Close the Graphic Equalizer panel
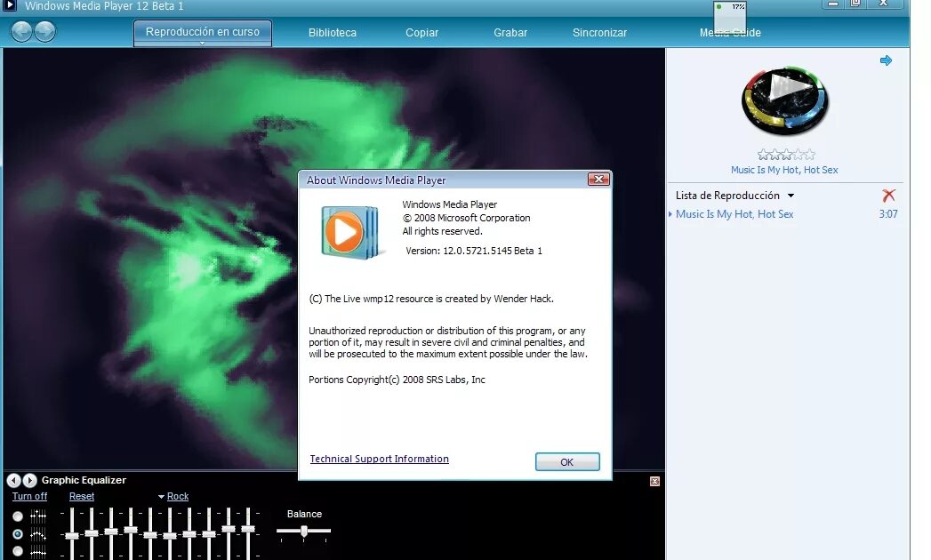The height and width of the screenshot is (560, 931). tap(654, 480)
